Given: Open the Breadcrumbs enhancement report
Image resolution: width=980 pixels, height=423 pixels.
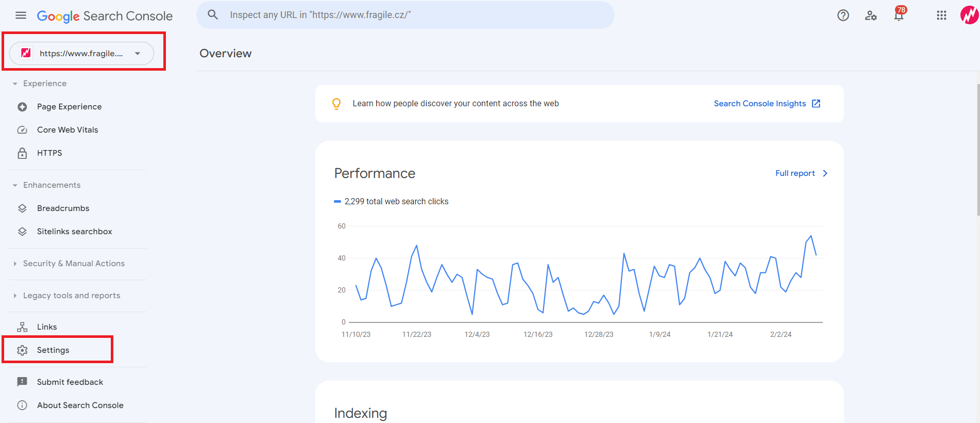Looking at the screenshot, I should click(63, 208).
